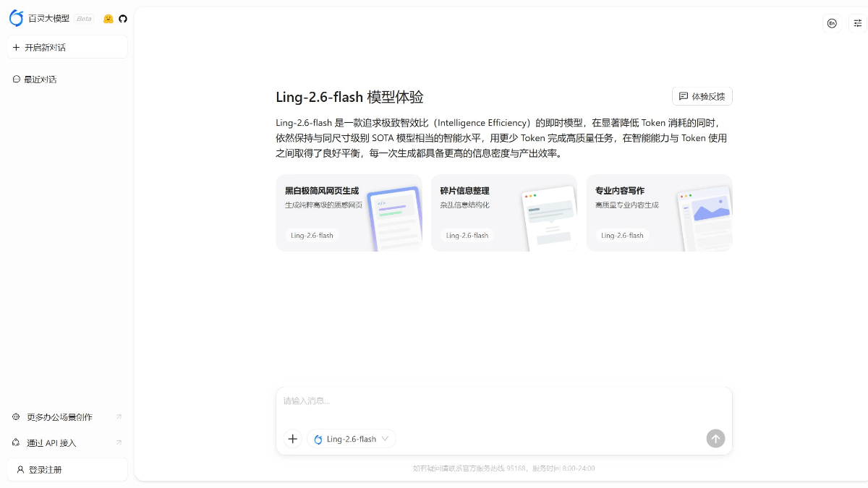Viewport: 868px width, 488px height.
Task: Open 更多办公场景创作 via its external link arrow
Action: click(x=119, y=416)
